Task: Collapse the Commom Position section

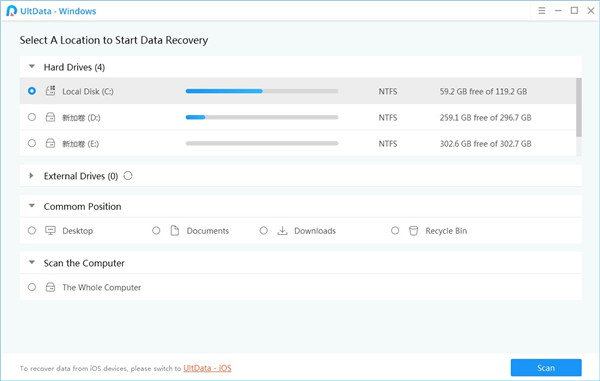Action: coord(32,206)
